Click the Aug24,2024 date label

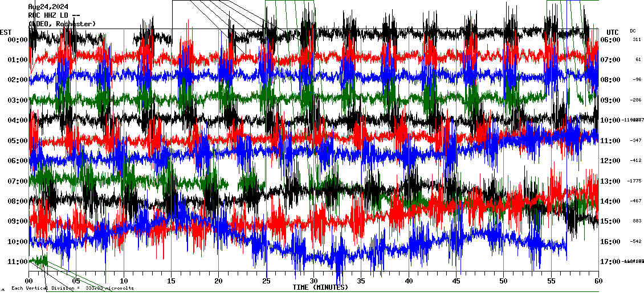tap(51, 7)
